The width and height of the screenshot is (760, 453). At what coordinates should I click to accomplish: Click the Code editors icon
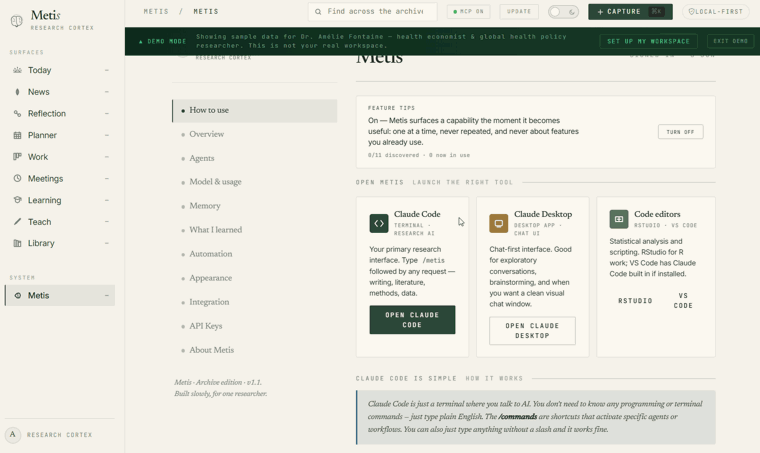[x=619, y=219]
